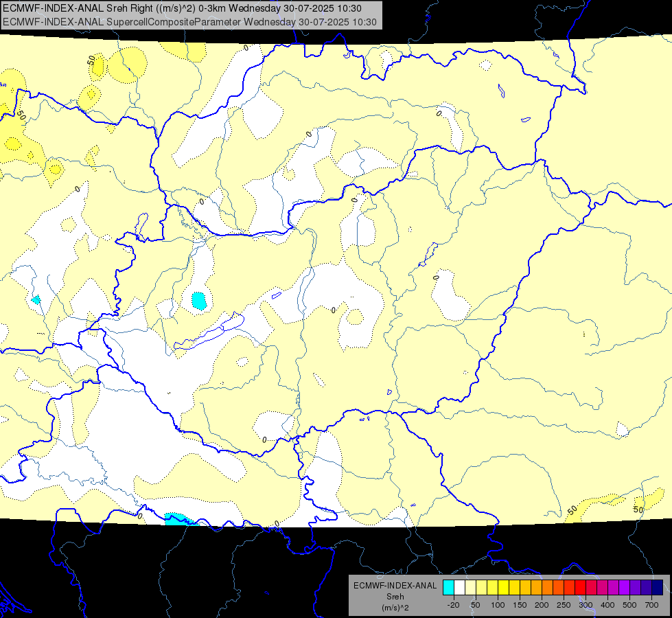Click the white legend swatch right of -20
Screen dimensions: 672x618
pos(459,588)
